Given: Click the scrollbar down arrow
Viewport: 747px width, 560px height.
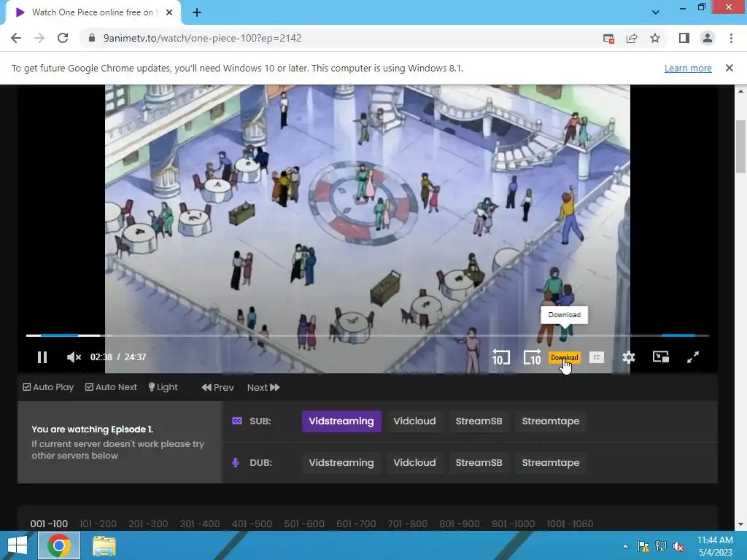Looking at the screenshot, I should 741,525.
